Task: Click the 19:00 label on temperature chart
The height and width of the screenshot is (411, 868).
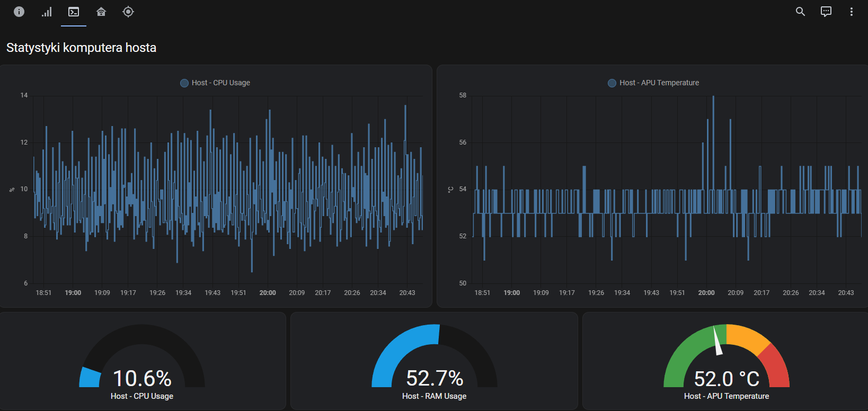Action: (511, 293)
